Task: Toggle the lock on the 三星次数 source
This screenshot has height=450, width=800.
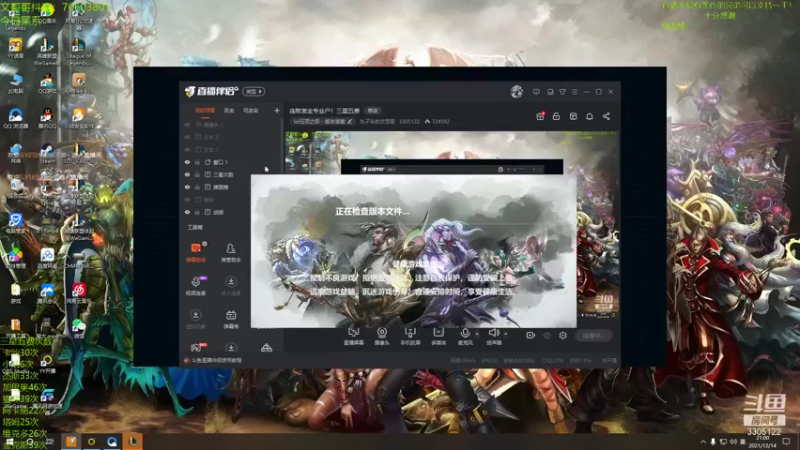Action: click(197, 174)
